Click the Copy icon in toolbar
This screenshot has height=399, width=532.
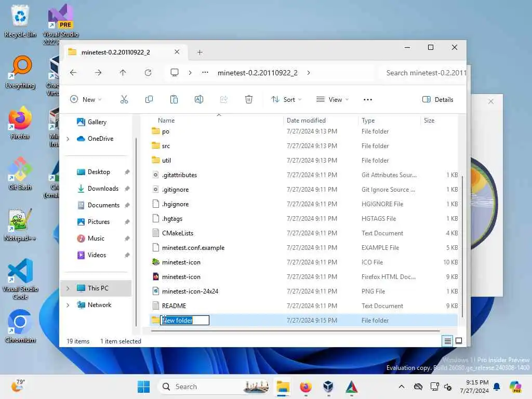click(x=149, y=99)
